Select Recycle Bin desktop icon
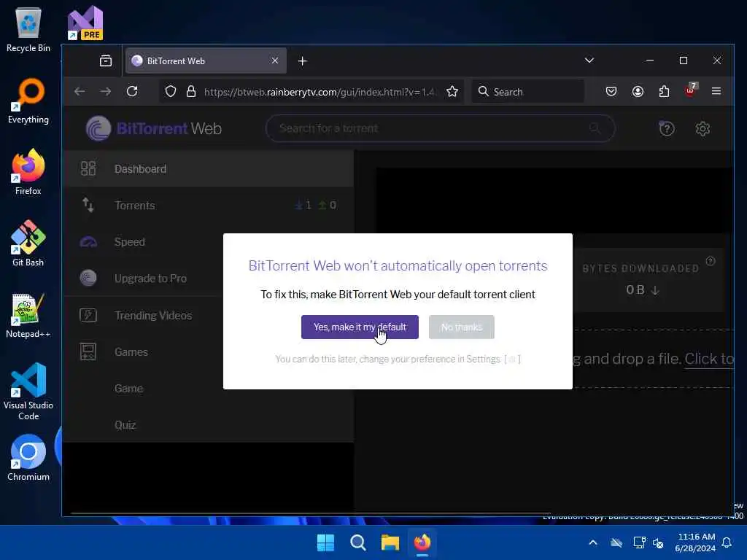 coord(28,29)
